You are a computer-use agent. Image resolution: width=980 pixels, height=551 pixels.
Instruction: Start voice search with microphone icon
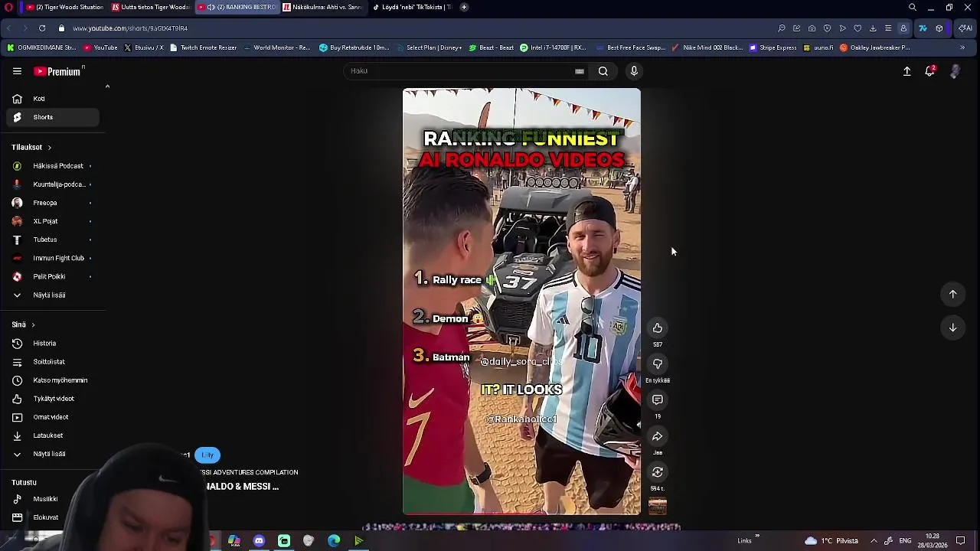tap(634, 71)
